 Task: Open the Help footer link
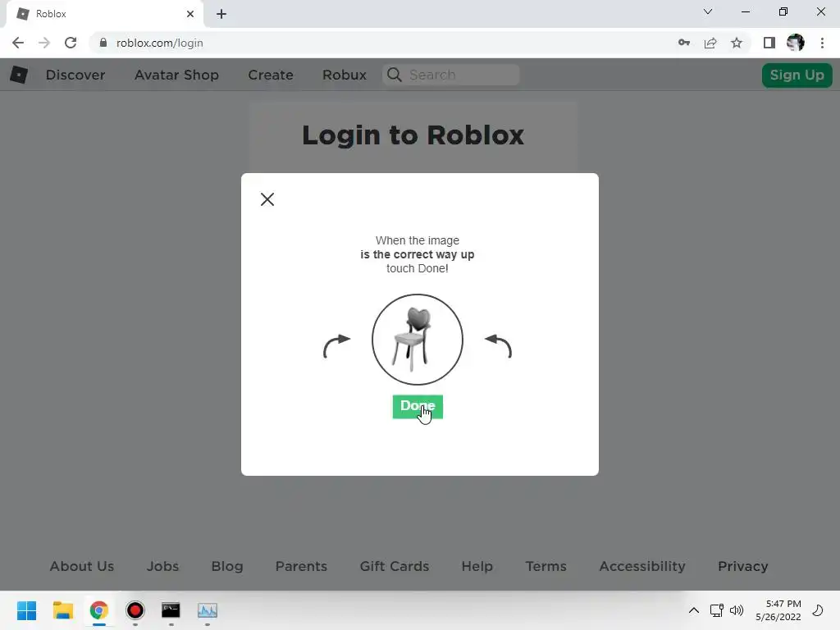click(477, 566)
